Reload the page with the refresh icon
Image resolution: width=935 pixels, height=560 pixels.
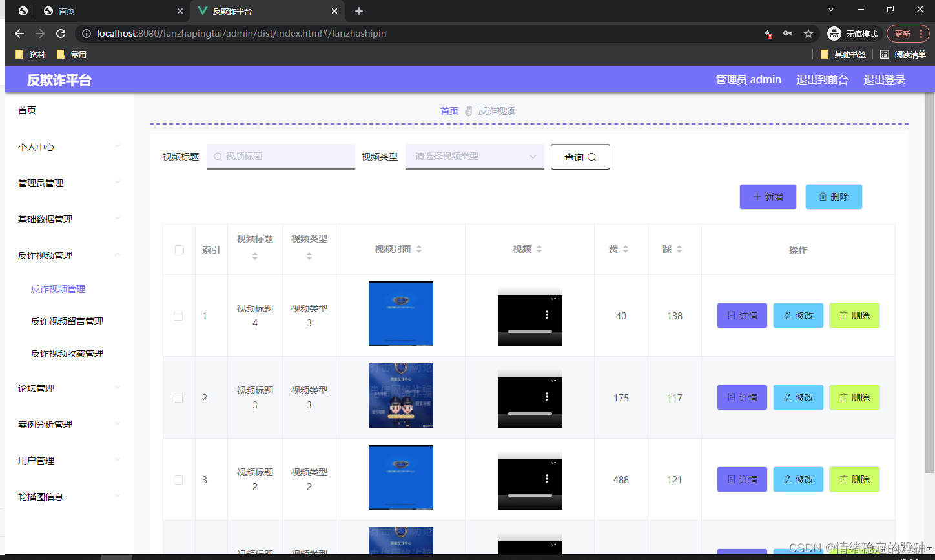(x=61, y=34)
